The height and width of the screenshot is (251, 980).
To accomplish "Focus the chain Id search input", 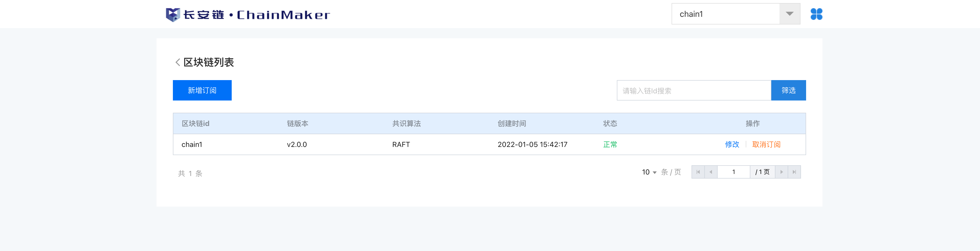I will pyautogui.click(x=694, y=90).
